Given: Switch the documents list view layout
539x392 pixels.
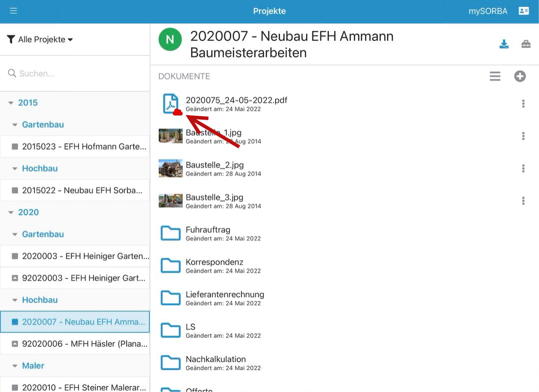Looking at the screenshot, I should [495, 76].
